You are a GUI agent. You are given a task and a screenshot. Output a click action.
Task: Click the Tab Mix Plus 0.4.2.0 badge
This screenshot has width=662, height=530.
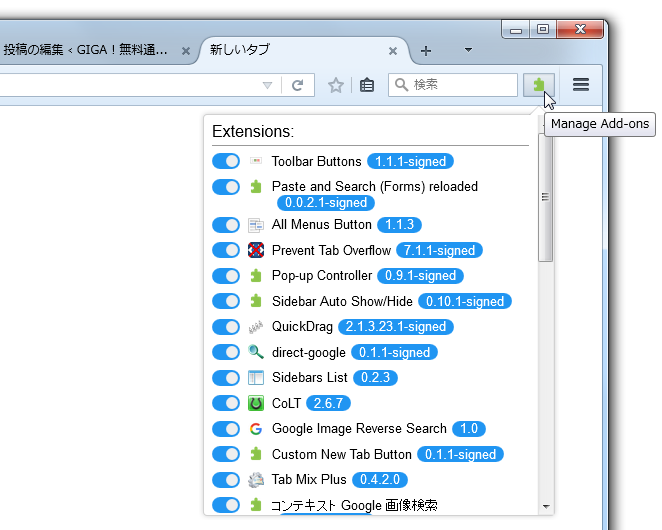point(380,480)
